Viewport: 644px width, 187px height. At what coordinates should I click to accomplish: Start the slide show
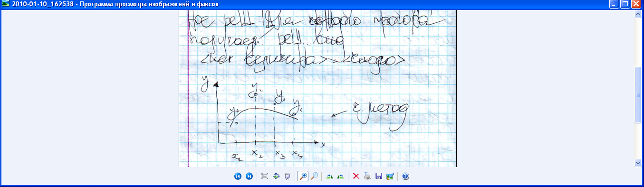point(287,177)
